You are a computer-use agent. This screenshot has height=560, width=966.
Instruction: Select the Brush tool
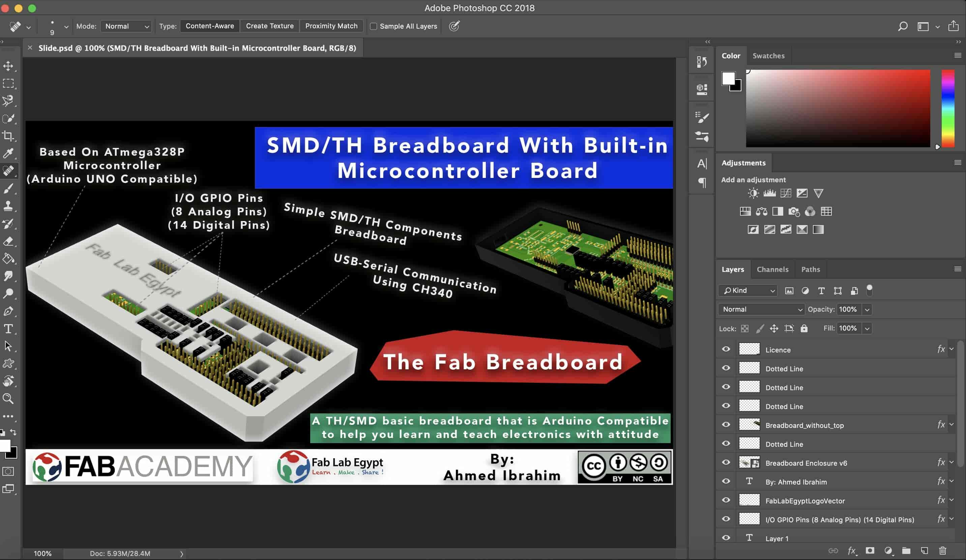point(8,188)
